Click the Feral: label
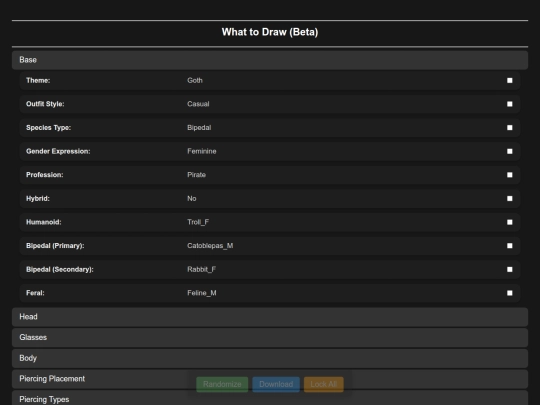 (35, 293)
